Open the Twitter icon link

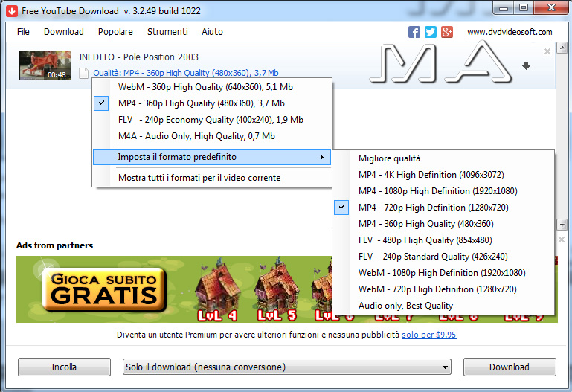tap(431, 32)
